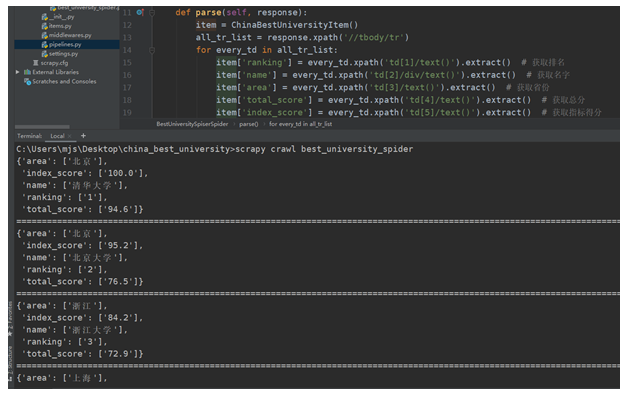Click the project panel horizontal scrollbar
The height and width of the screenshot is (397, 628).
(42, 127)
